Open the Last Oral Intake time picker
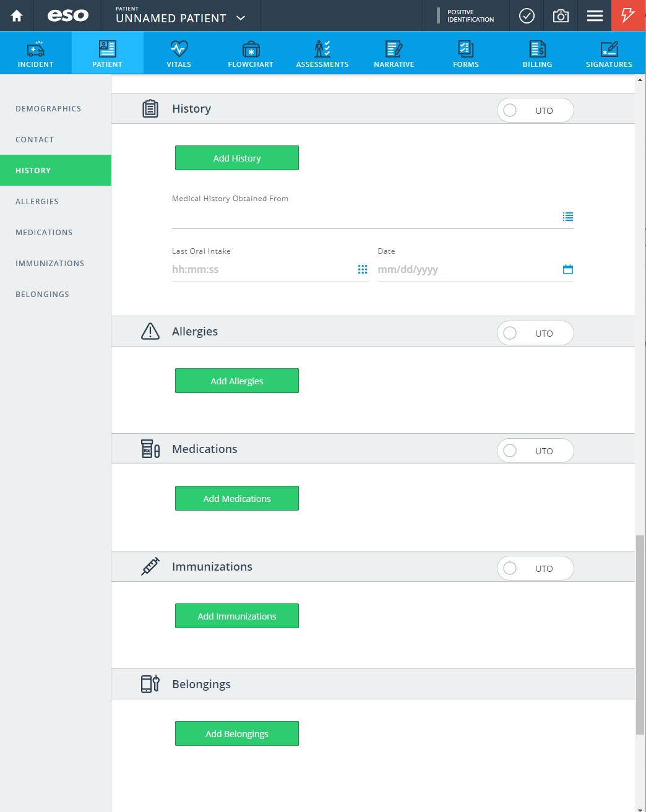The image size is (646, 812). pyautogui.click(x=363, y=269)
